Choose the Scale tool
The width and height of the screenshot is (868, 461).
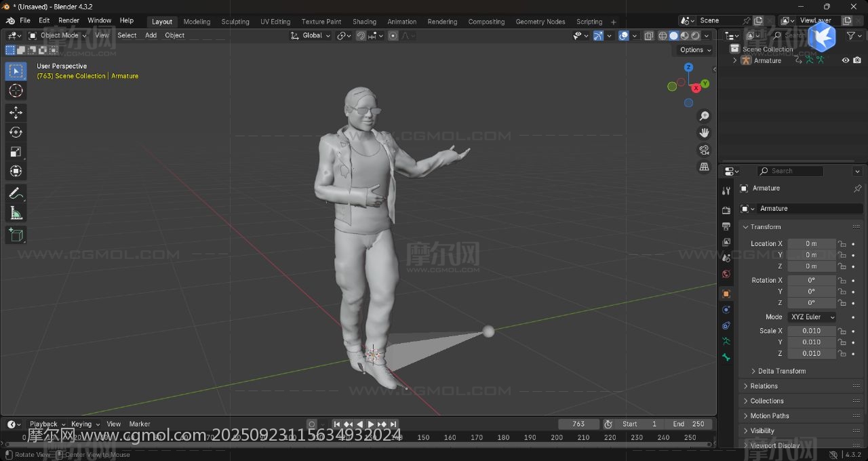point(16,152)
